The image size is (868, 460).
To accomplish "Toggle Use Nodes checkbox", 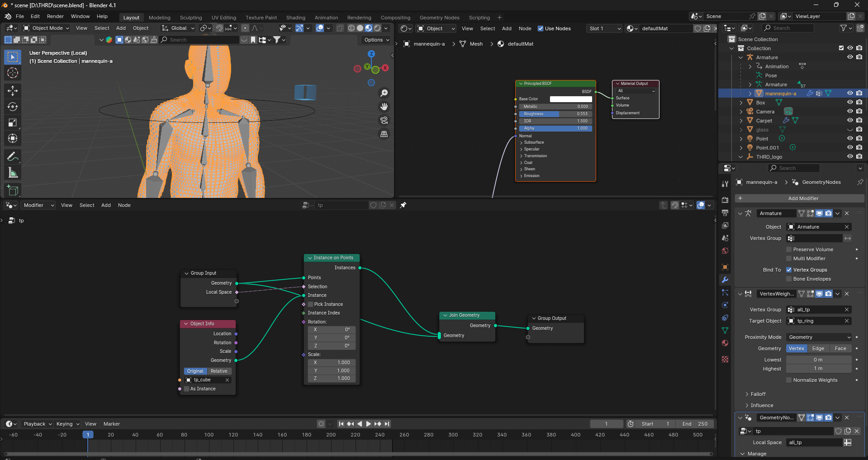I will pyautogui.click(x=540, y=28).
